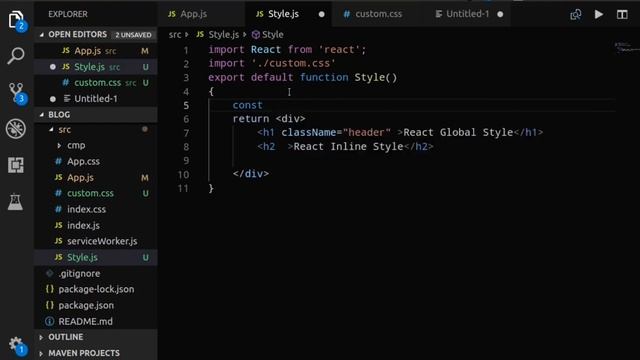Screen dimensions: 640x360
Task: Select custom.css in Open Editors list
Action: [x=96, y=82]
